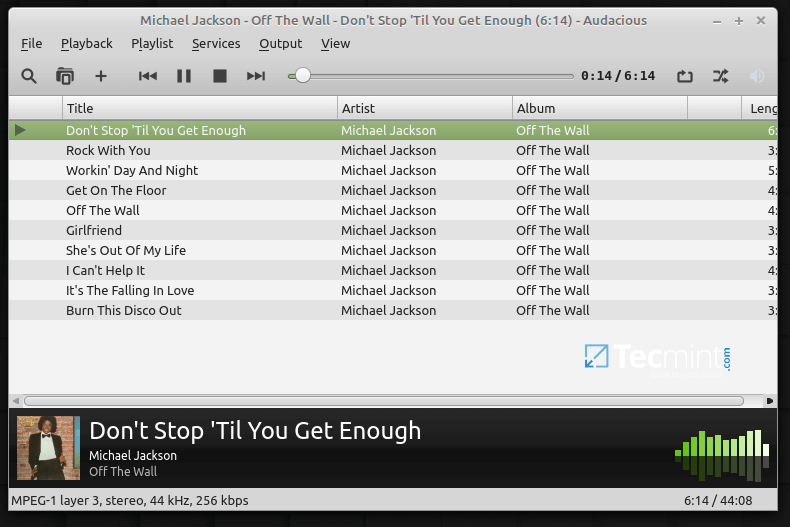
Task: Open the Playback menu
Action: click(87, 44)
